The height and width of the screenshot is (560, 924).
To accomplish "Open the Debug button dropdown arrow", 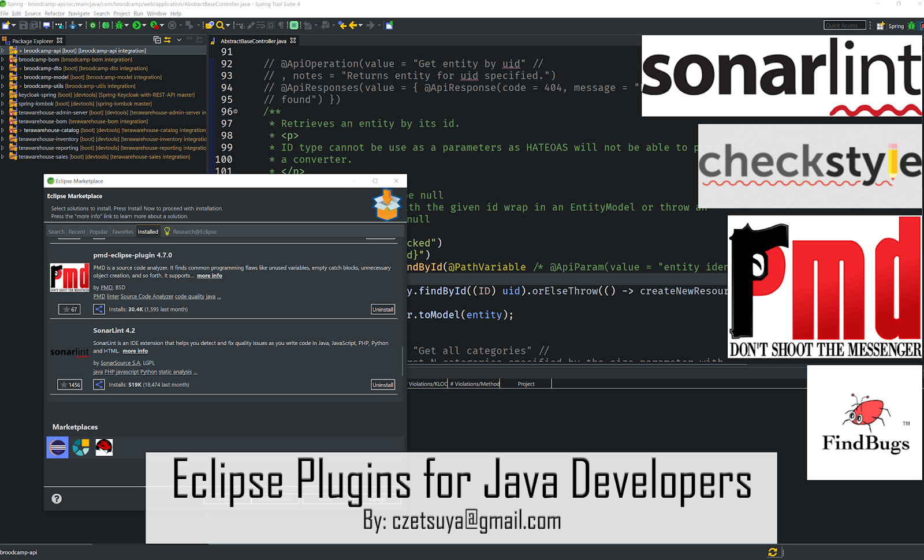I will tap(126, 25).
